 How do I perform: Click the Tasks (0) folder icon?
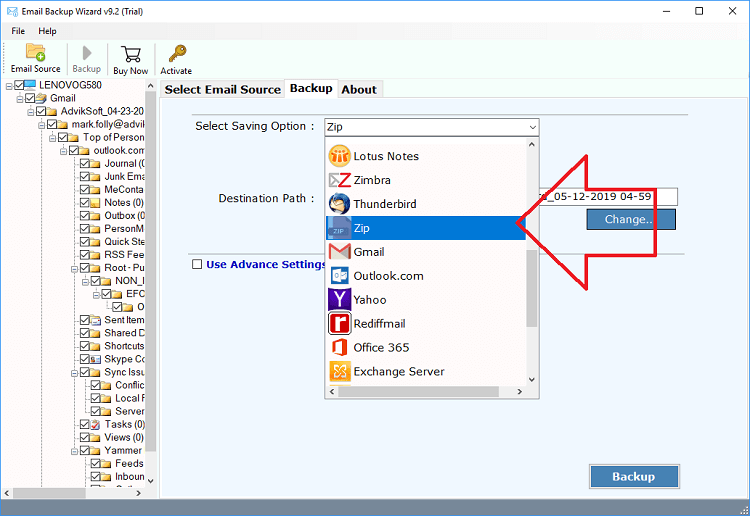[x=95, y=424]
